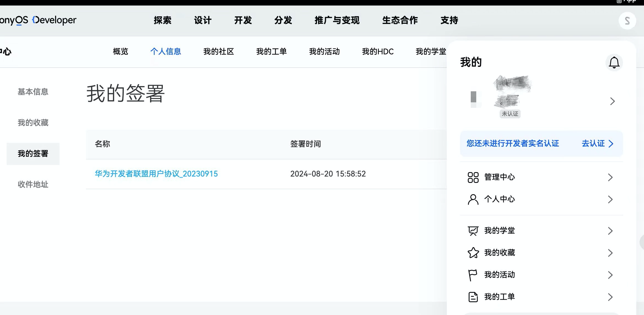Click the user avatar icon at top right
Image resolution: width=644 pixels, height=315 pixels.
pos(627,21)
